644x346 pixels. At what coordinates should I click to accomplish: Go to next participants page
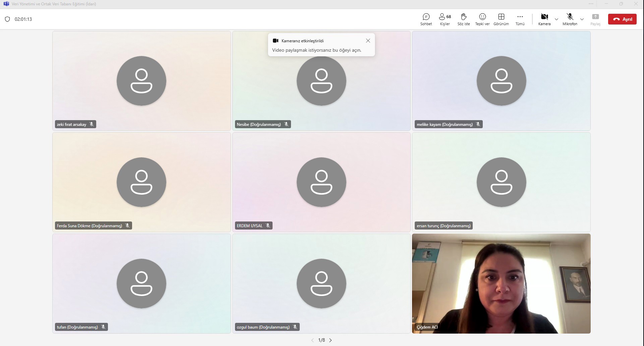[x=331, y=340]
